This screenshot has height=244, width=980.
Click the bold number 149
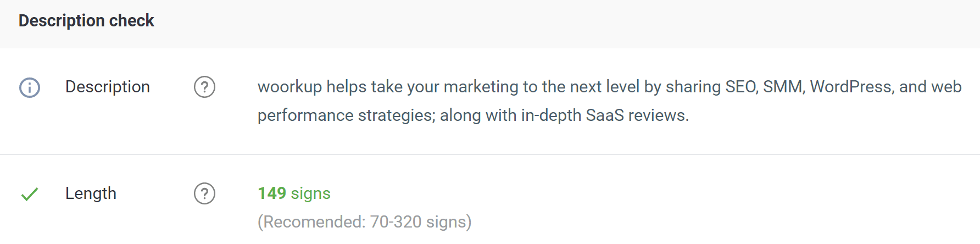pyautogui.click(x=272, y=193)
